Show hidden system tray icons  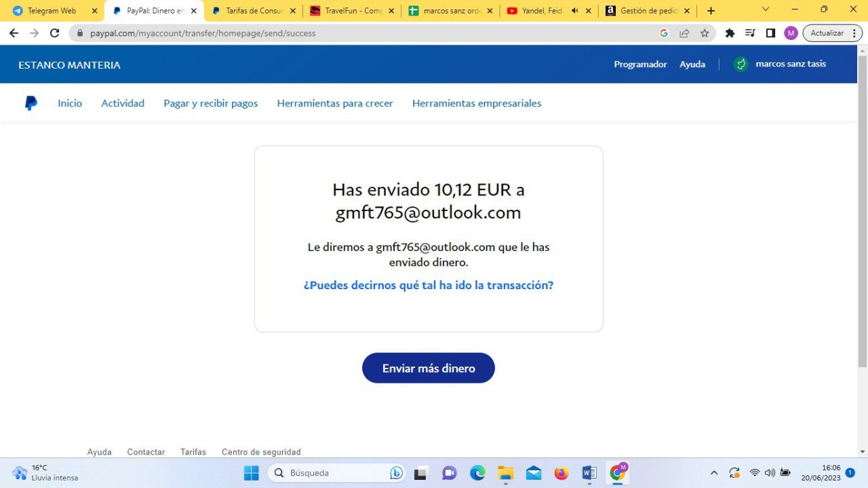click(x=713, y=473)
